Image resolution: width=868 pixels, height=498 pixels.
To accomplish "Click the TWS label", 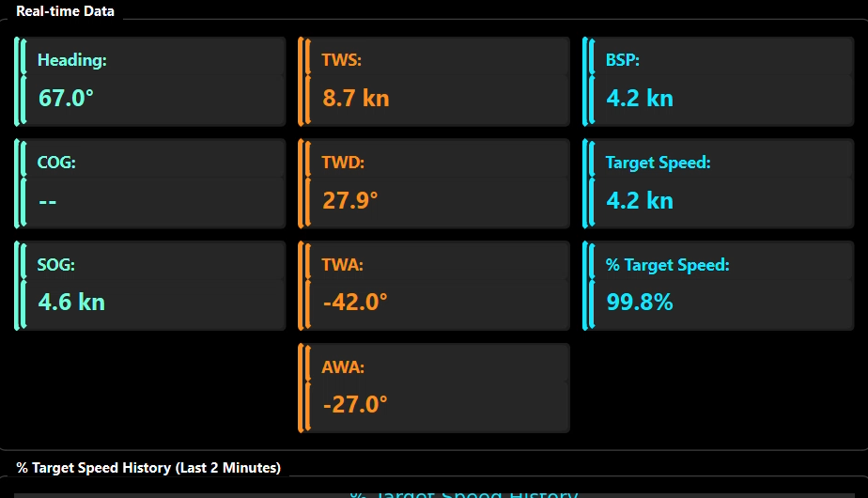I will click(341, 60).
